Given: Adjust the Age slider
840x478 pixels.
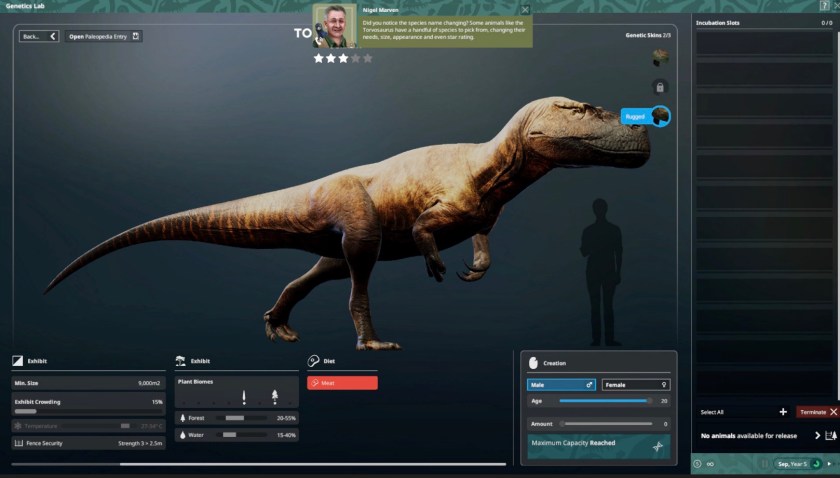Looking at the screenshot, I should (x=605, y=401).
